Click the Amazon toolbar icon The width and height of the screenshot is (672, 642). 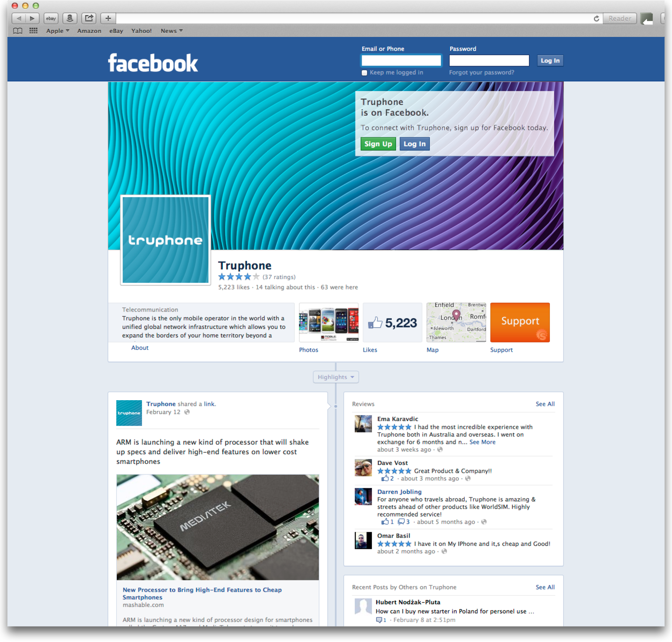pos(70,18)
